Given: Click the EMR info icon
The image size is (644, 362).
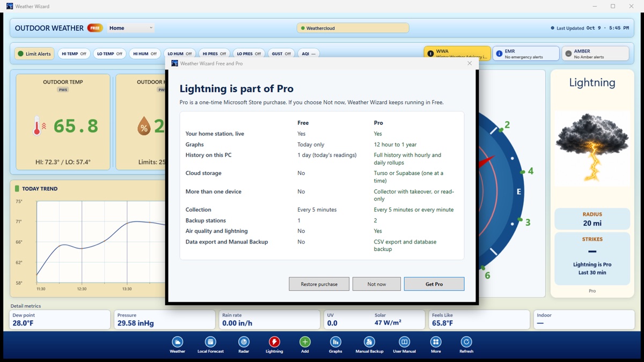Looking at the screenshot, I should tap(499, 54).
